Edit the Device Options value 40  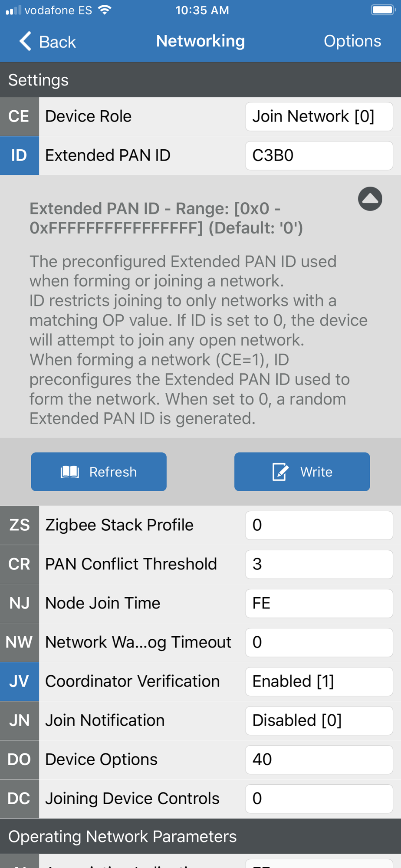[x=319, y=759]
